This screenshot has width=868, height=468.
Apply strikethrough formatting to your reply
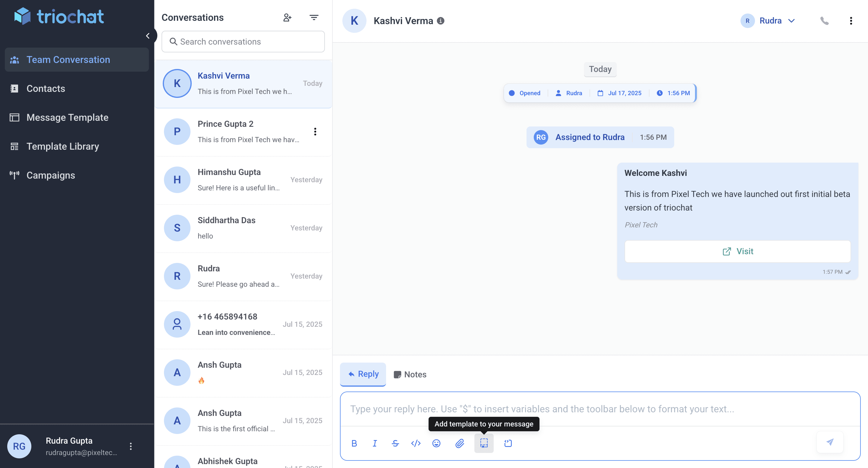click(395, 443)
